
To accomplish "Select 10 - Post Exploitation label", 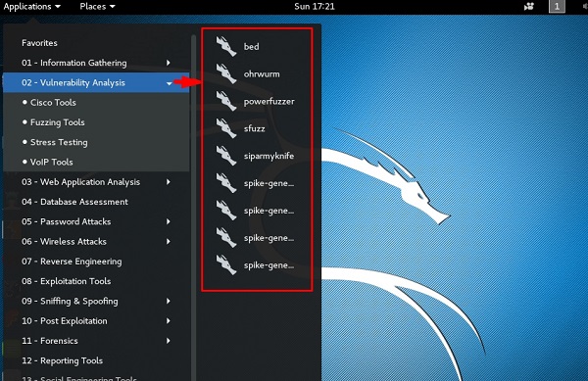I will tap(64, 321).
